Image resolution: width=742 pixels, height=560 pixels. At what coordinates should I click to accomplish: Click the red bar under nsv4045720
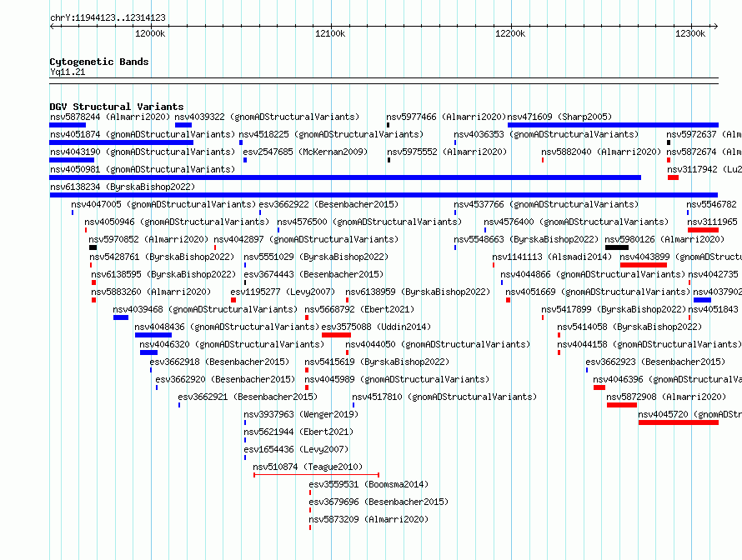point(679,422)
